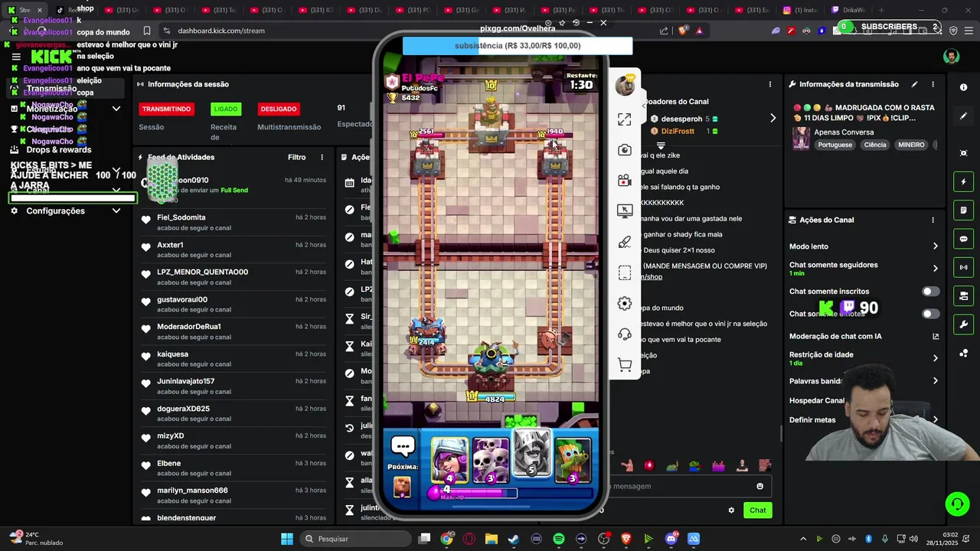Expand channel donors leaderboard arrow
The height and width of the screenshot is (551, 980).
pyautogui.click(x=773, y=119)
